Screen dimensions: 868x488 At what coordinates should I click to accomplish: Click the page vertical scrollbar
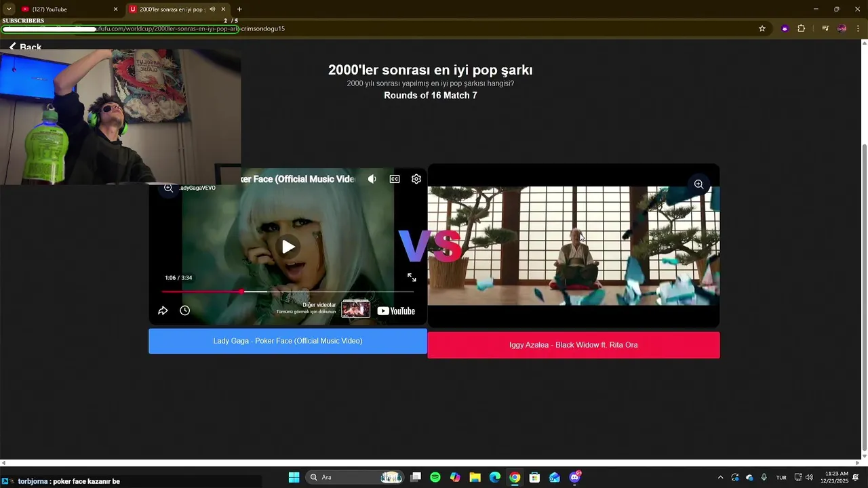[864, 298]
